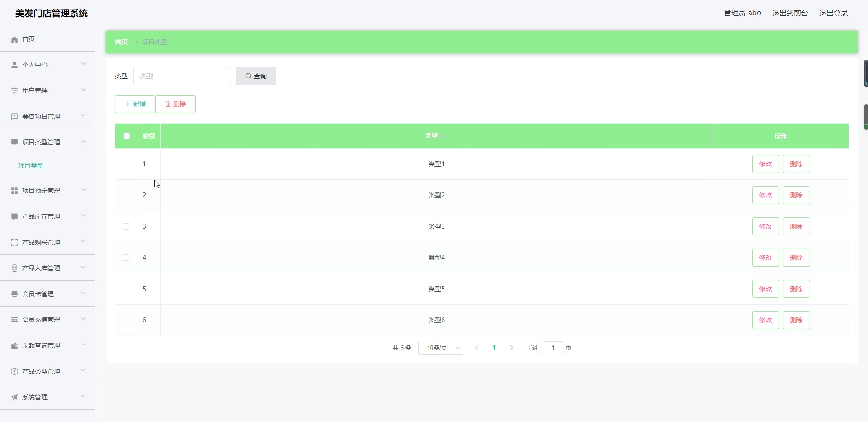Open the 10条/页 page size dropdown

tap(441, 348)
